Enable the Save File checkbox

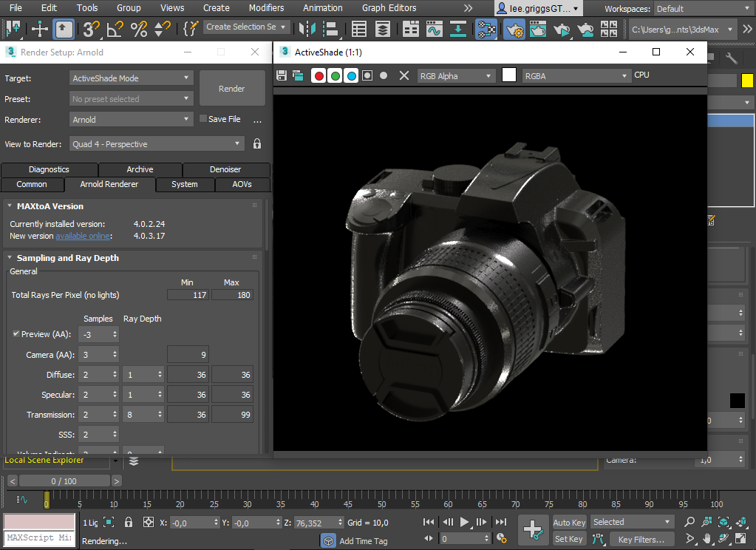tap(204, 119)
